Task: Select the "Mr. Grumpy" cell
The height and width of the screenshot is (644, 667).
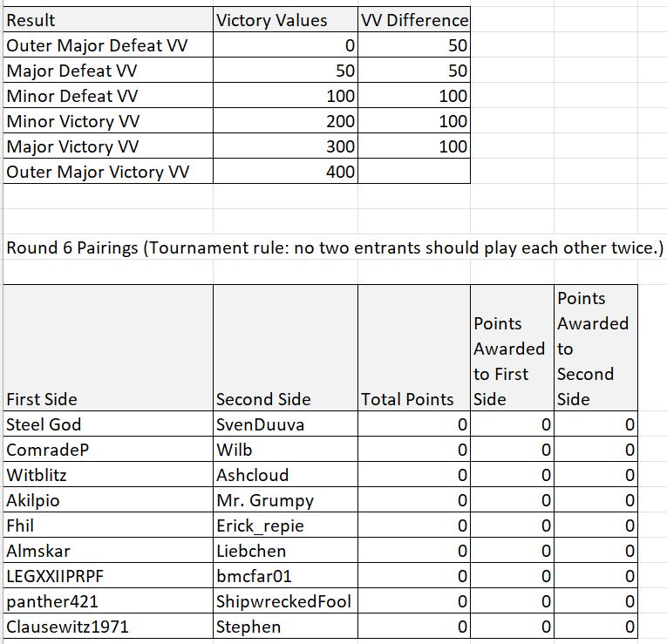Action: pyautogui.click(x=284, y=500)
